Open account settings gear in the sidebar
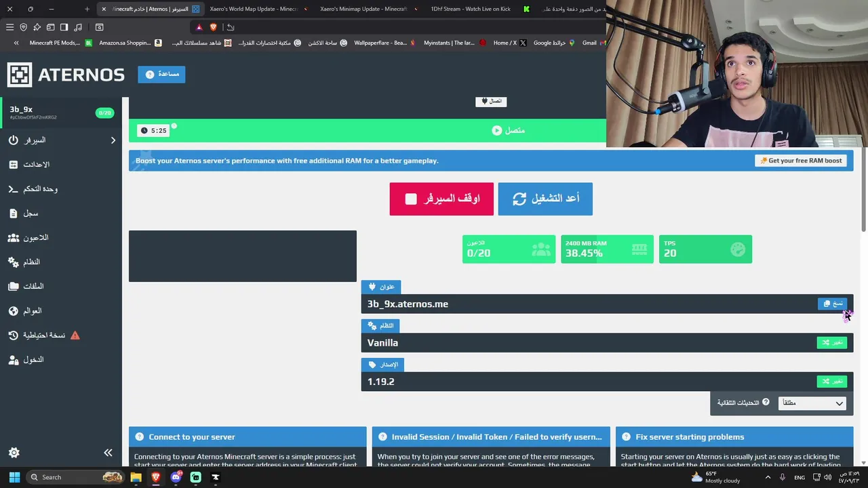Image resolution: width=868 pixels, height=488 pixels. 14,453
